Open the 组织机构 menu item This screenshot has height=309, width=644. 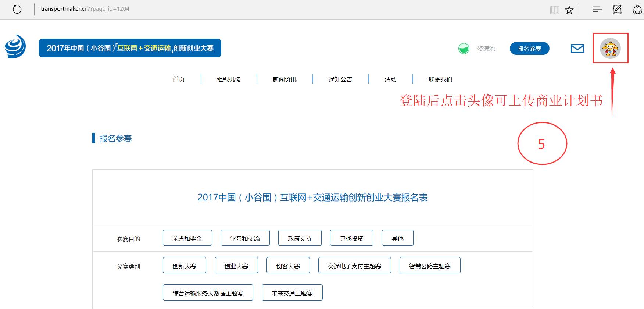(229, 79)
